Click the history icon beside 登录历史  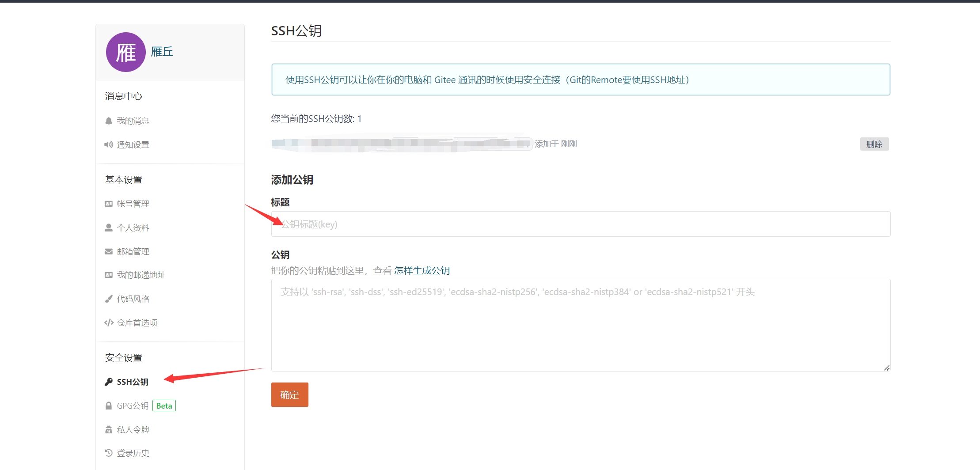[109, 453]
